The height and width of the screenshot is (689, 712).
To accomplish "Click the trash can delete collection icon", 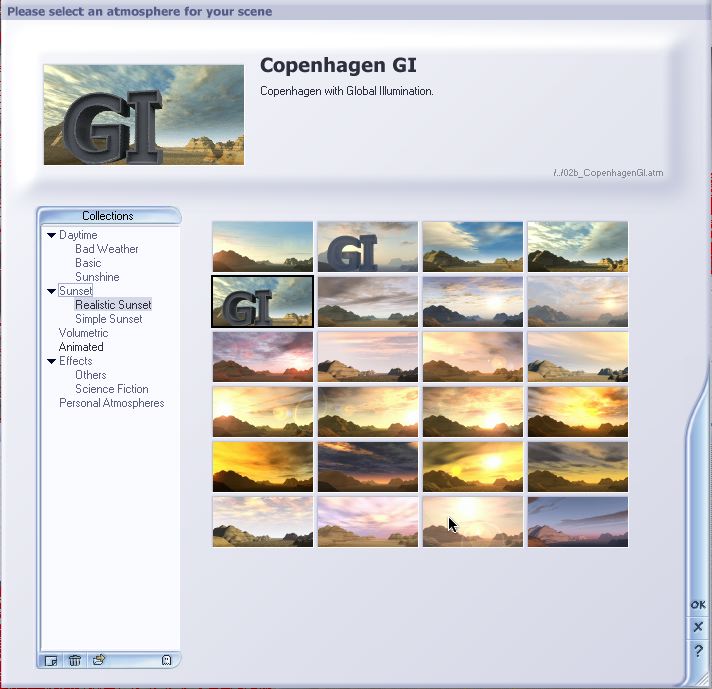I will tap(75, 660).
